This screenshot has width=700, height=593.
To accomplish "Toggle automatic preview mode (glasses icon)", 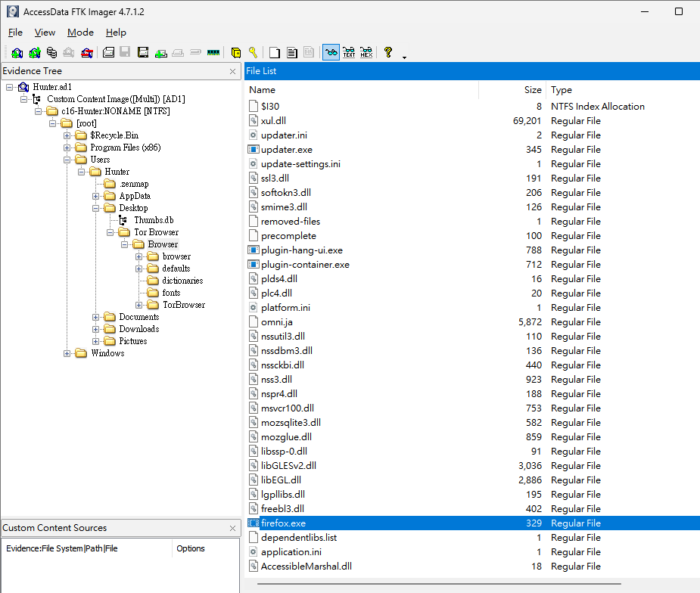I will point(331,53).
